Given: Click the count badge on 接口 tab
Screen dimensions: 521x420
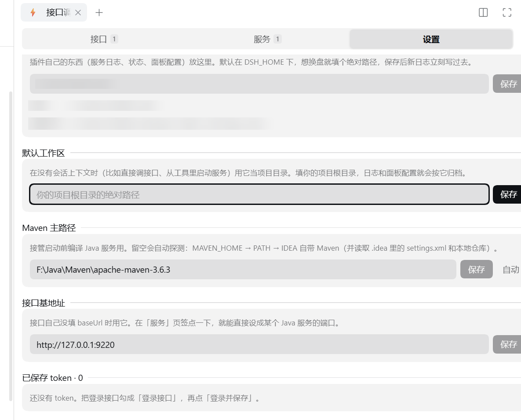Looking at the screenshot, I should coord(114,39).
